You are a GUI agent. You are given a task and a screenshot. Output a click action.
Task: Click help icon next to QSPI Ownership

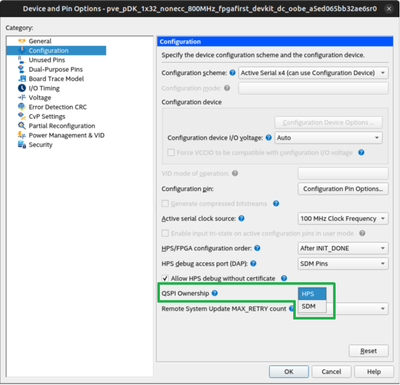(x=215, y=293)
